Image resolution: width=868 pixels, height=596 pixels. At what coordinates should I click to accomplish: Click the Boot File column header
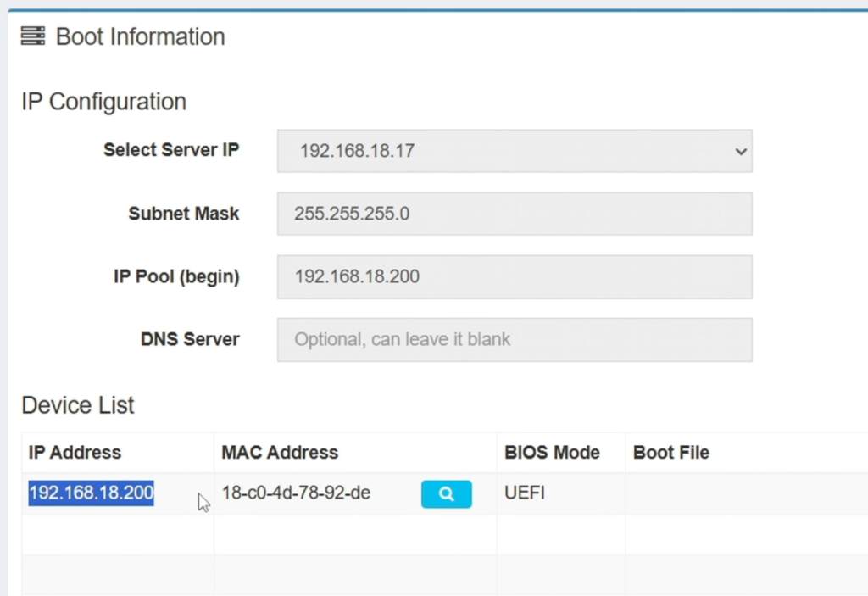670,452
